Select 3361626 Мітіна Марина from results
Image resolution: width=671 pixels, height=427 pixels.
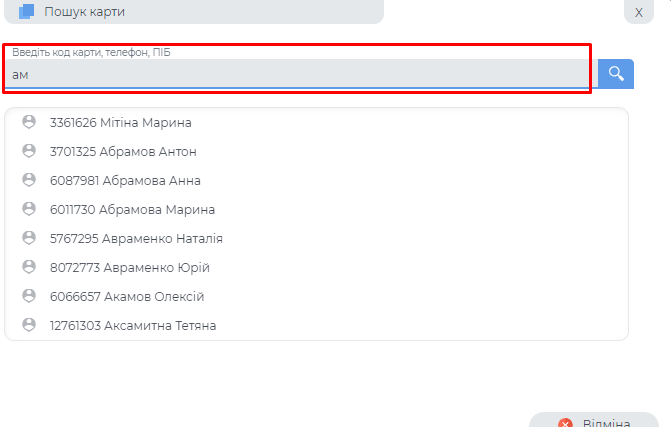pos(120,122)
